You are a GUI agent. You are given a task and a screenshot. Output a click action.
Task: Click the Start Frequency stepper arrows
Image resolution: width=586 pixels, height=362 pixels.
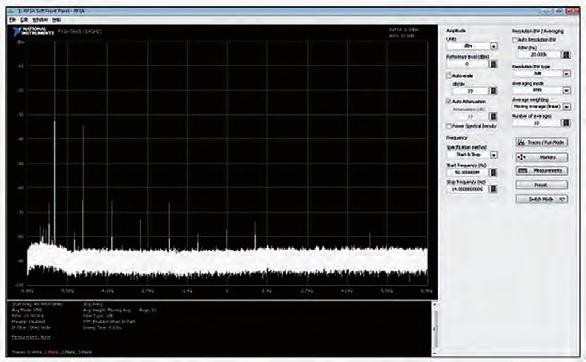[493, 172]
